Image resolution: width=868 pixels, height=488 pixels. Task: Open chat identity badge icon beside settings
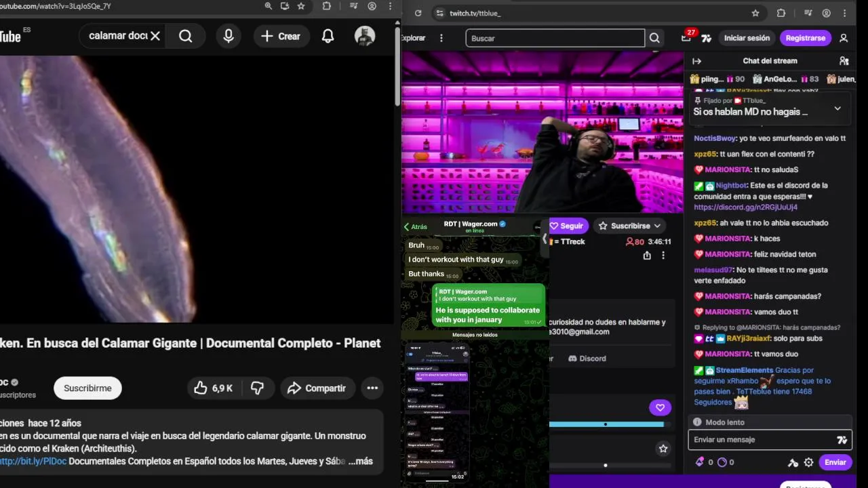793,462
